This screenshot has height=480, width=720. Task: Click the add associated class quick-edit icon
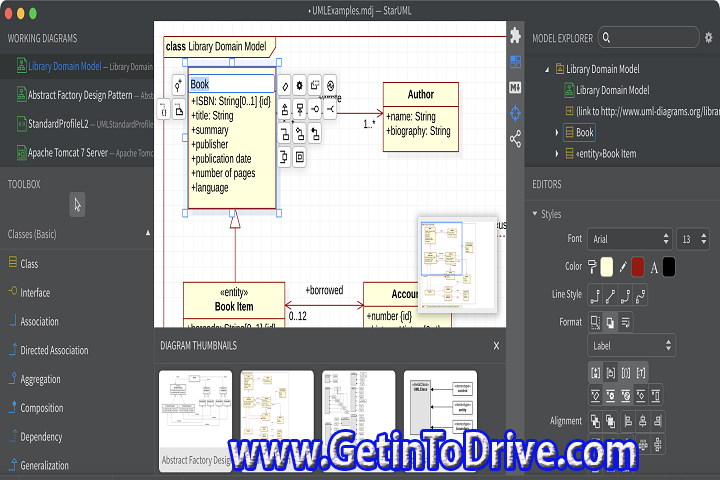point(285,134)
